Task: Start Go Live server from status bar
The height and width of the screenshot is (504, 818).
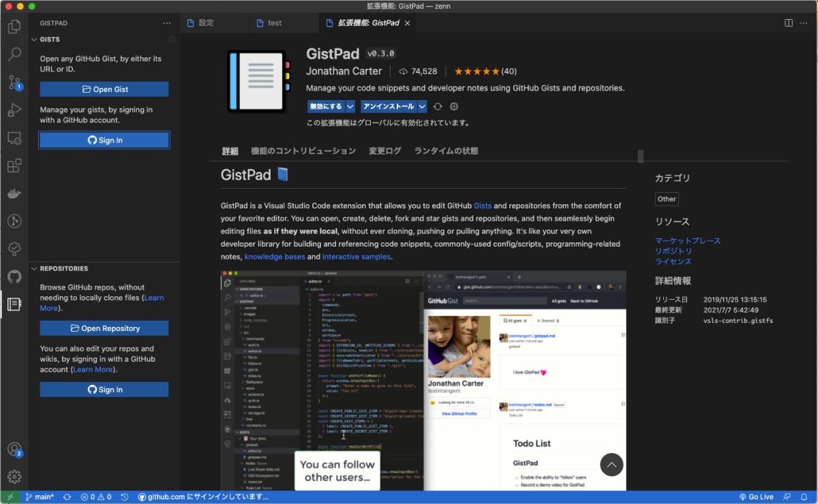Action: [756, 497]
